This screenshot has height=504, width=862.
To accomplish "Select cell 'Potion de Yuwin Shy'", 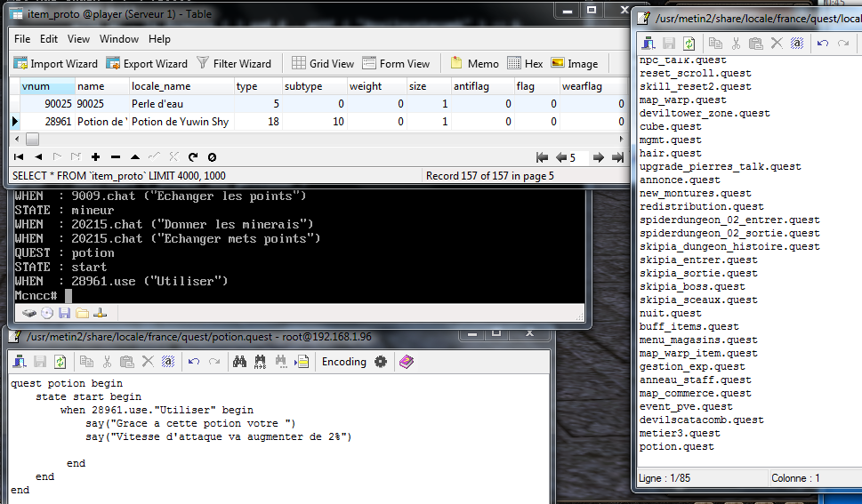I will coord(181,122).
